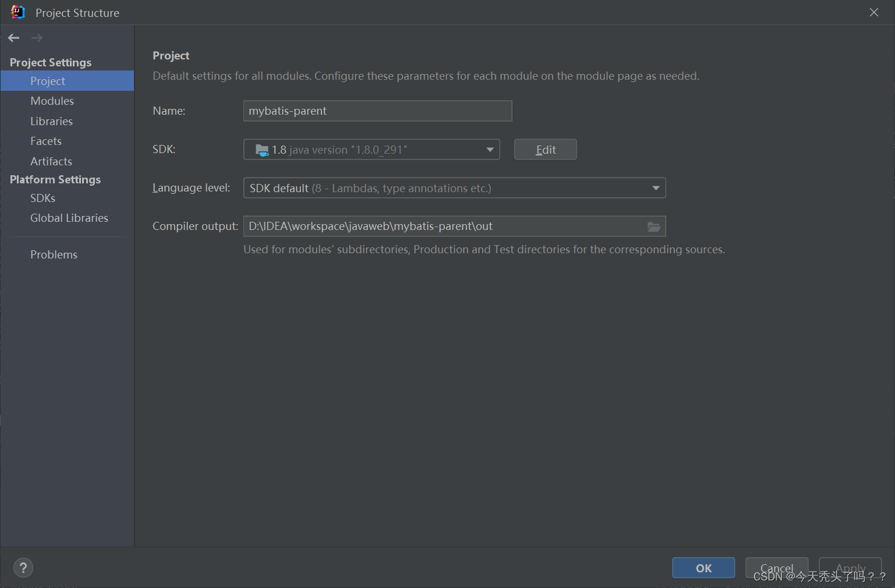
Task: Browse compiler output with the folder icon
Action: pos(654,226)
